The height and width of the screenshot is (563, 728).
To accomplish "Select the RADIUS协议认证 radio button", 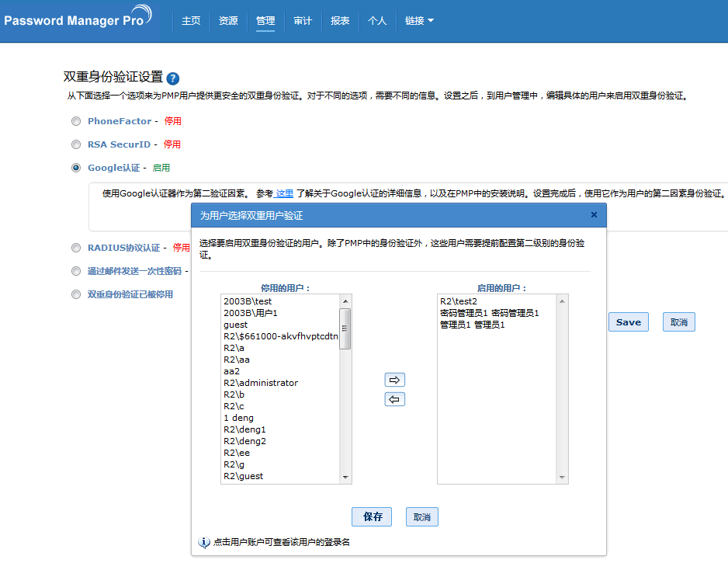I will 76,248.
